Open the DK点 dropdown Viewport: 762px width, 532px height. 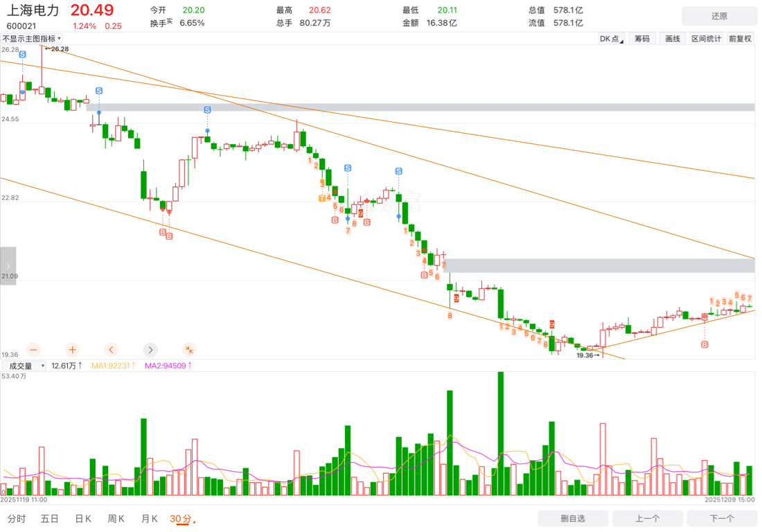pyautogui.click(x=612, y=39)
